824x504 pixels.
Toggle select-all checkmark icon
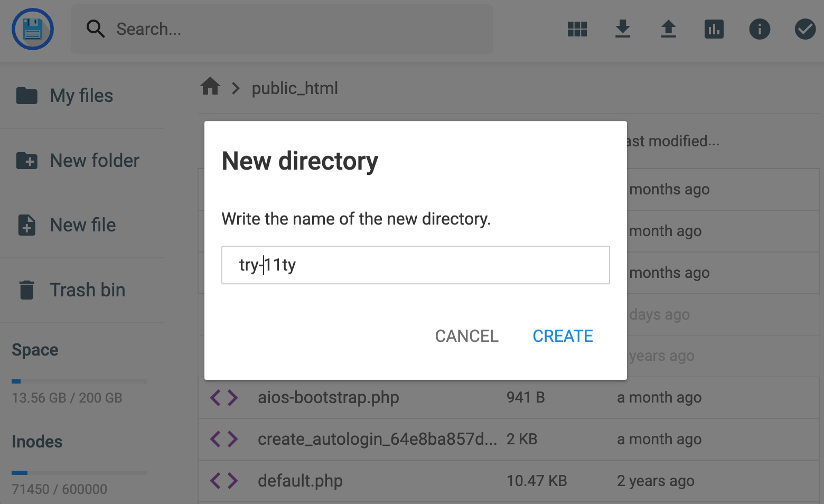pyautogui.click(x=804, y=29)
